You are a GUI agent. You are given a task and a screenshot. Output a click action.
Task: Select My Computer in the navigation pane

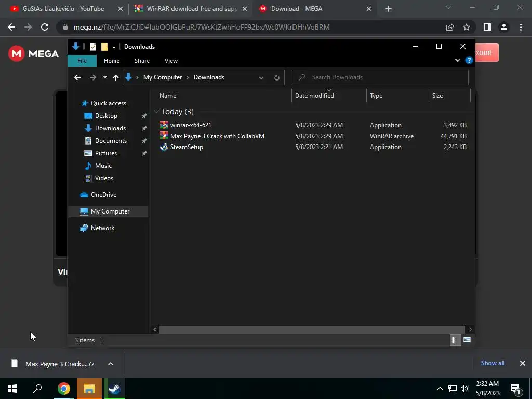point(108,211)
